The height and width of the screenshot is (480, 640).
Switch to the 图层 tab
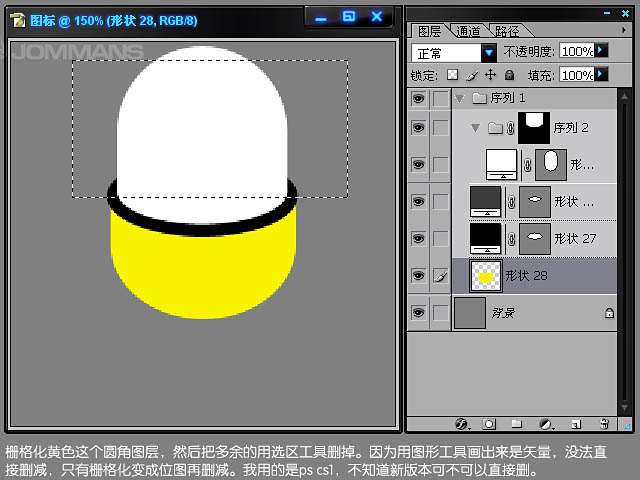[x=429, y=31]
